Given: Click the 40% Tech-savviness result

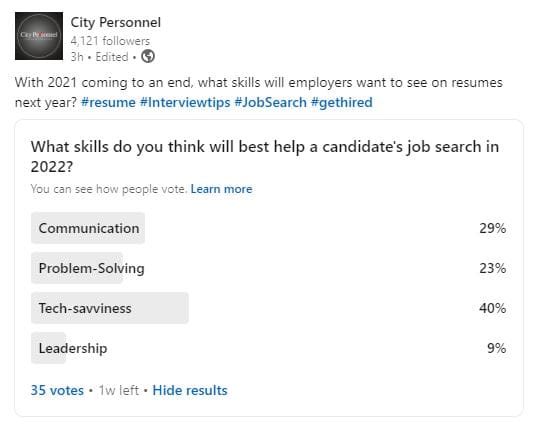Looking at the screenshot, I should [493, 308].
